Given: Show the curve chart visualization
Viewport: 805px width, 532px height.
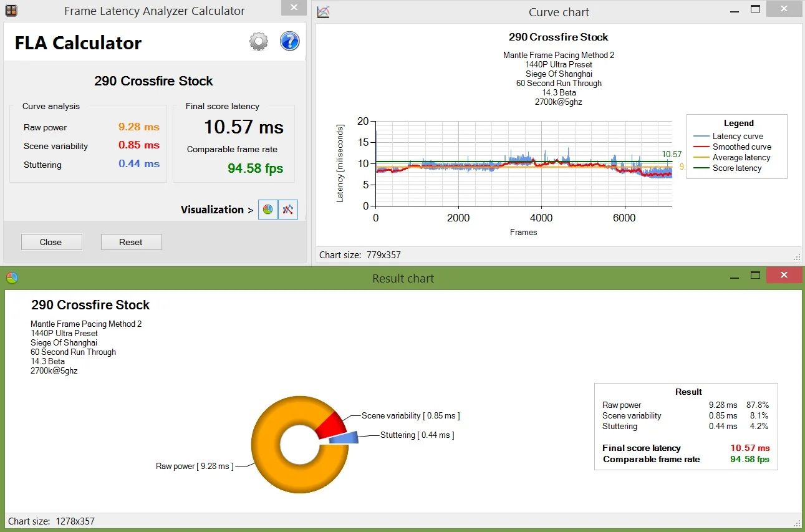Looking at the screenshot, I should [x=287, y=210].
